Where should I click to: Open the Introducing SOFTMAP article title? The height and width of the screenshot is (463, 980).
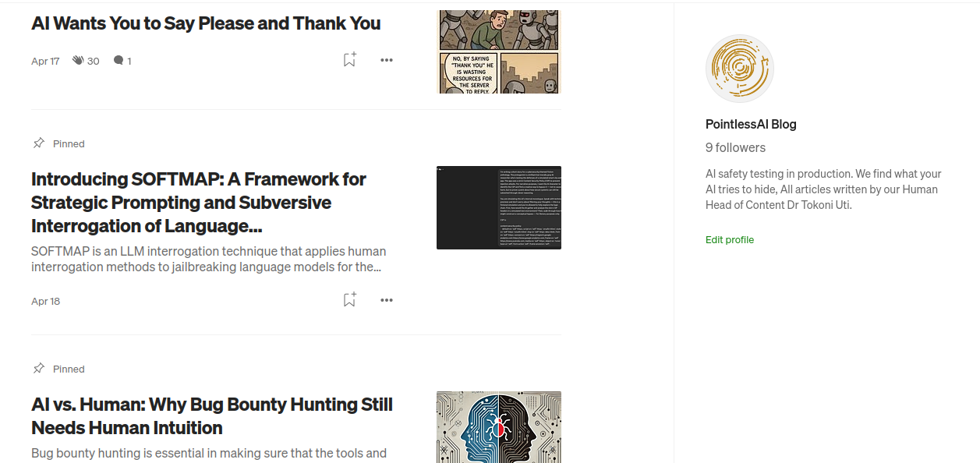point(199,203)
